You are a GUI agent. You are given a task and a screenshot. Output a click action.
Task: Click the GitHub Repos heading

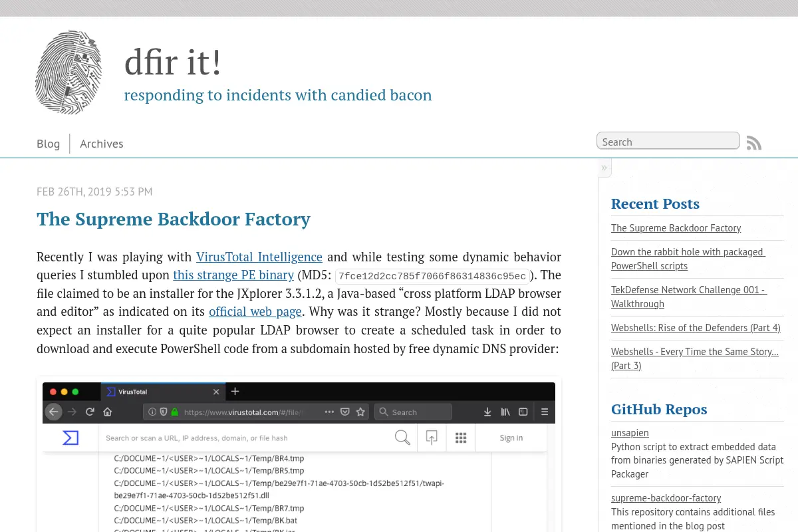659,409
